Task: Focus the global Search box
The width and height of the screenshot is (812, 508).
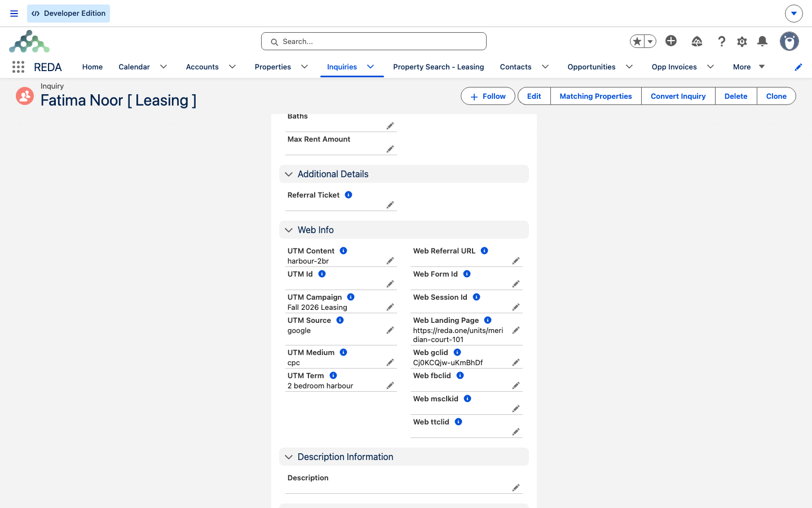Action: tap(374, 41)
